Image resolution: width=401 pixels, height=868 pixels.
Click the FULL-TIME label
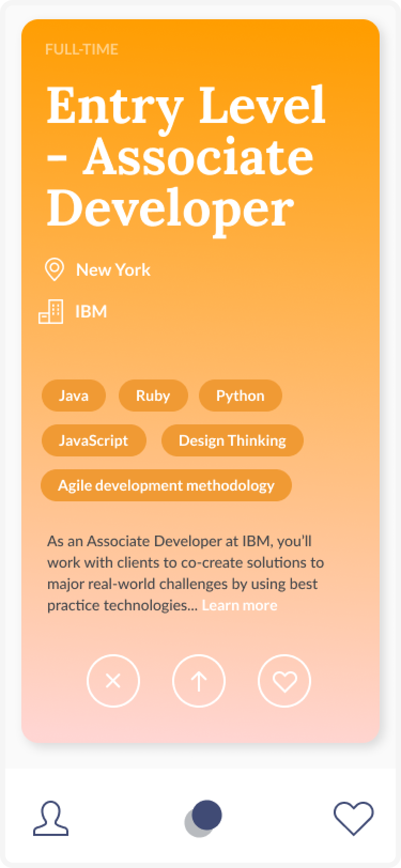tap(82, 49)
